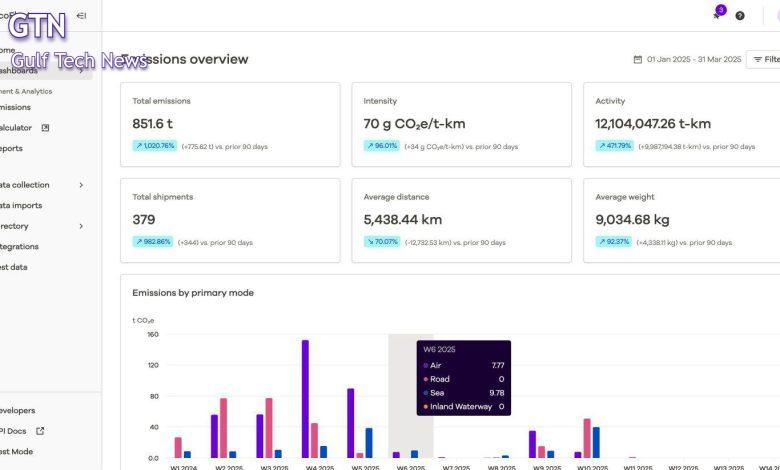780x470 pixels.
Task: Collapse the sidebar with the top arrow icon
Action: 81,15
